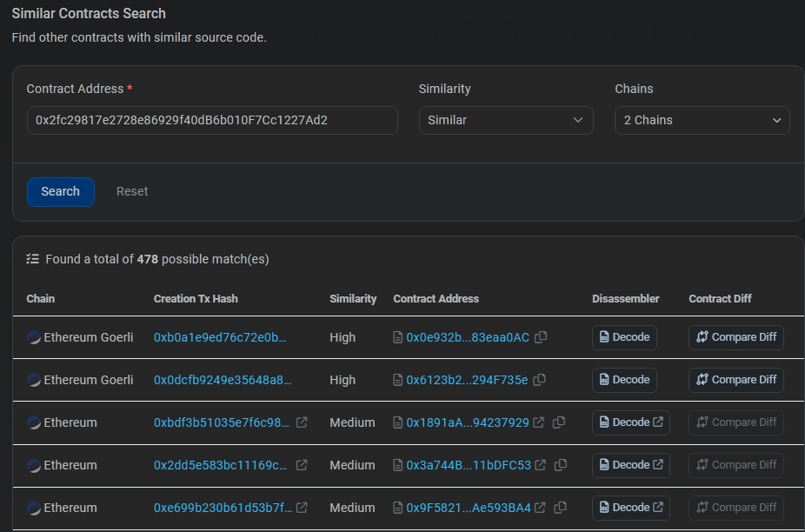Compare Diff for contract 0x1891aA...94237929
Viewport: 805px width, 532px height.
(736, 422)
